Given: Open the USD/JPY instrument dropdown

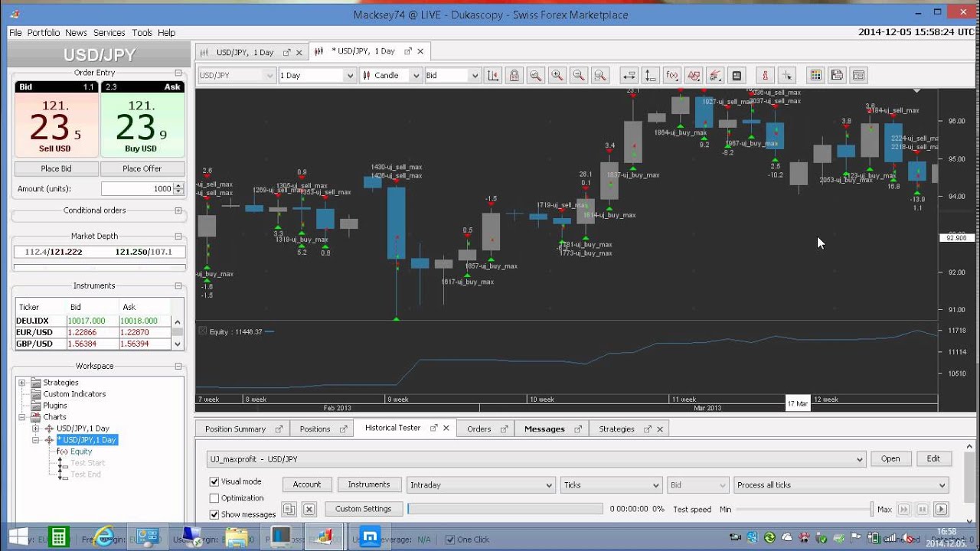Looking at the screenshot, I should click(236, 75).
